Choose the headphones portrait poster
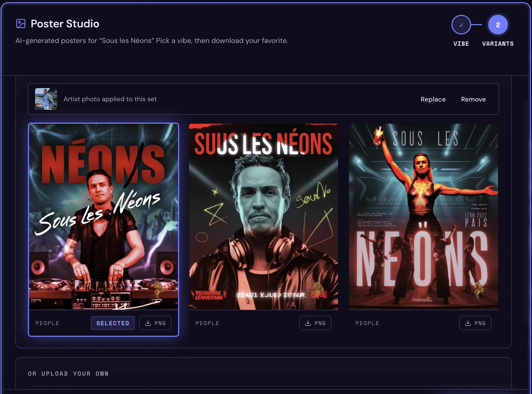The height and width of the screenshot is (394, 532). (x=263, y=217)
